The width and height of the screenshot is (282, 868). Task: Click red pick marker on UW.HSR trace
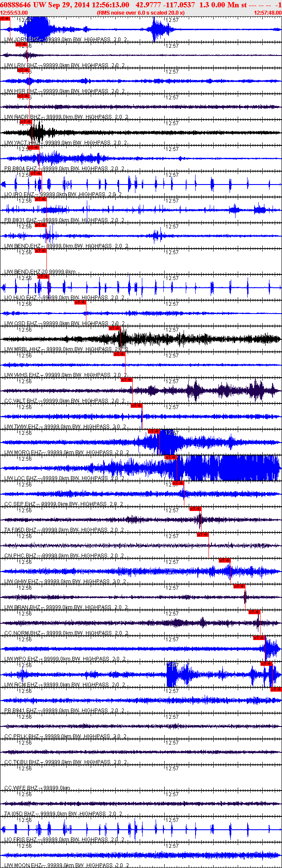[x=23, y=70]
